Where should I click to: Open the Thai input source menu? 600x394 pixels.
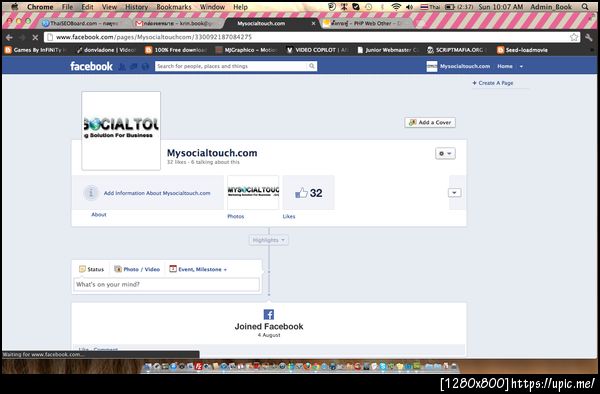click(x=430, y=7)
